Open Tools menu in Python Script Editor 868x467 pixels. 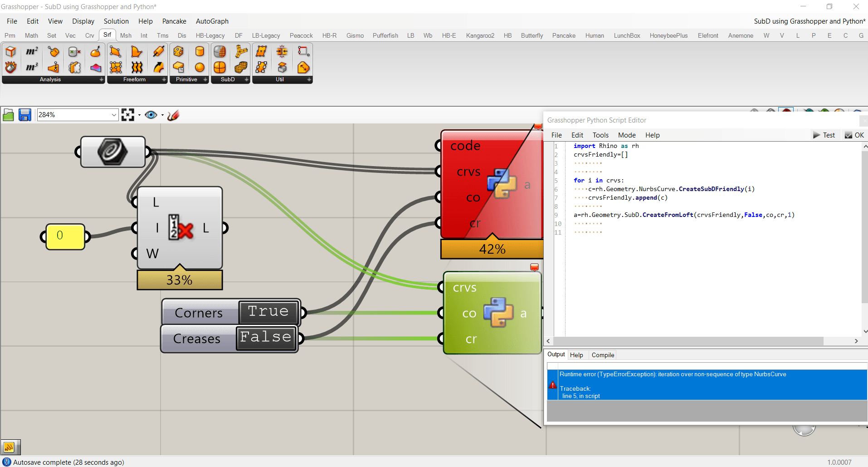point(600,135)
